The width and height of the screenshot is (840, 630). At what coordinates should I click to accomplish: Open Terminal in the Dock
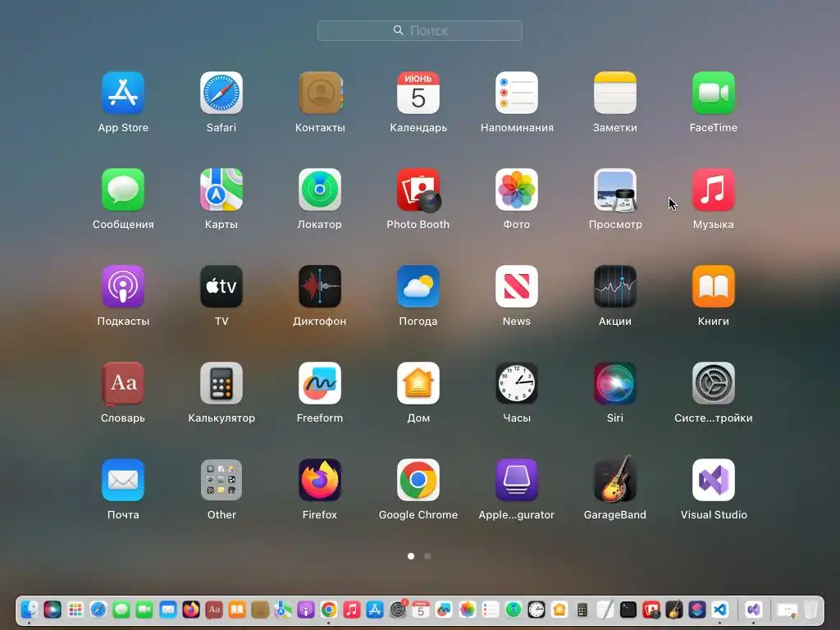[x=628, y=609]
